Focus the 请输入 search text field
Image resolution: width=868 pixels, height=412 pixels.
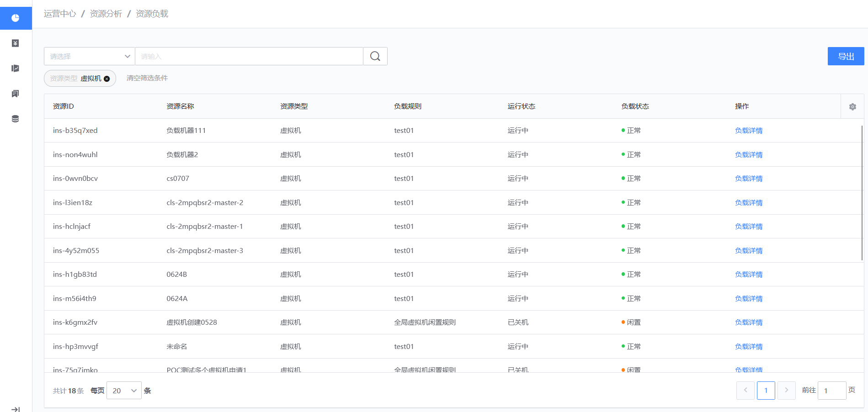coord(249,56)
